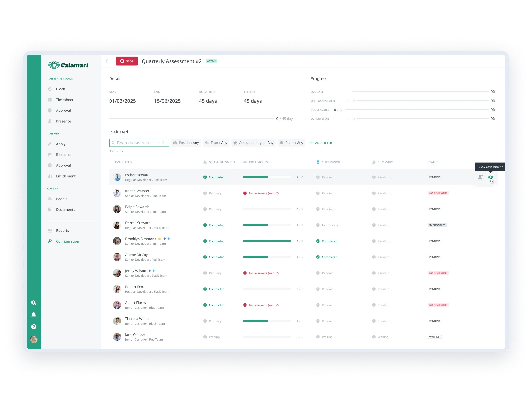Click the user profile avatar in sidebar
Viewport: 532px width, 399px height.
[x=34, y=339]
